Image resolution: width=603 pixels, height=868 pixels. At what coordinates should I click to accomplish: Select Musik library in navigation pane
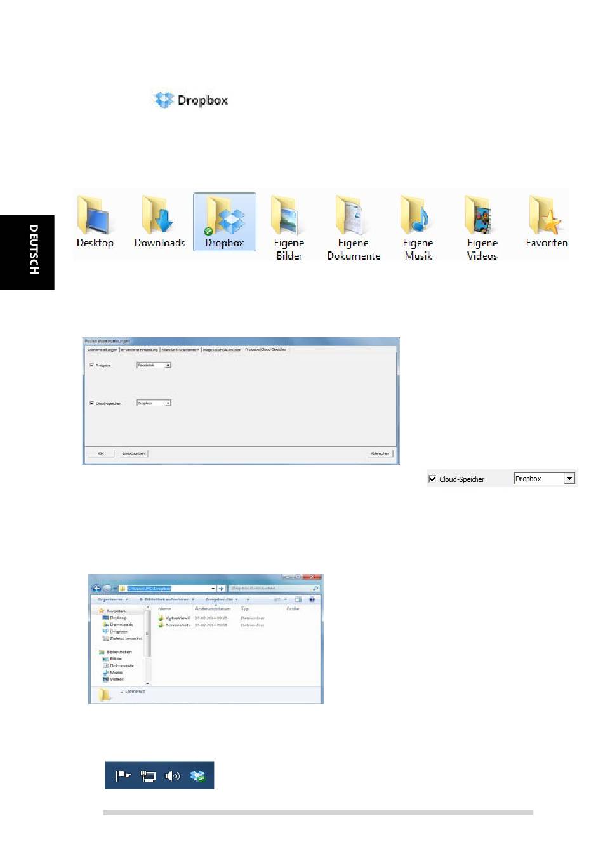point(113,672)
